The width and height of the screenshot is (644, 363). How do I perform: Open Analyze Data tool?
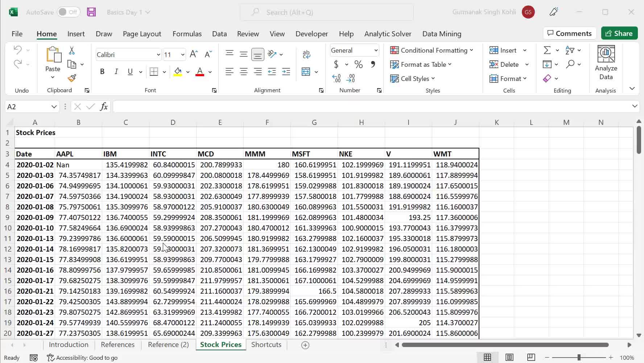coord(606,63)
